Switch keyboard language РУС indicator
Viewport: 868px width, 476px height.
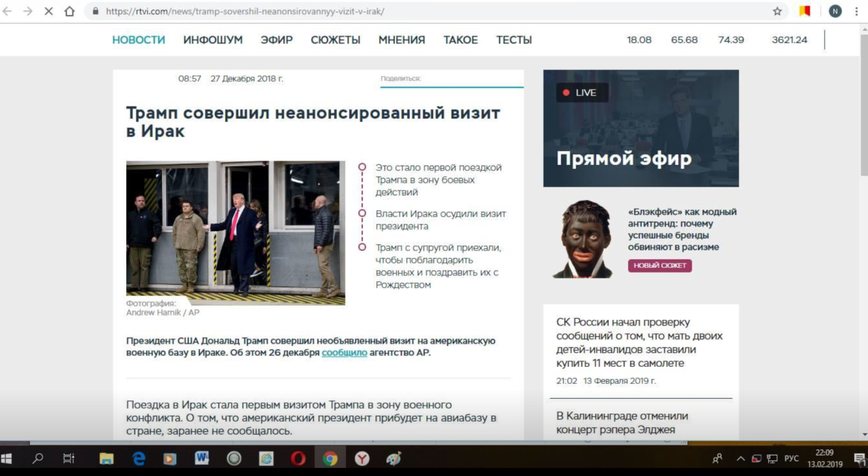791,459
